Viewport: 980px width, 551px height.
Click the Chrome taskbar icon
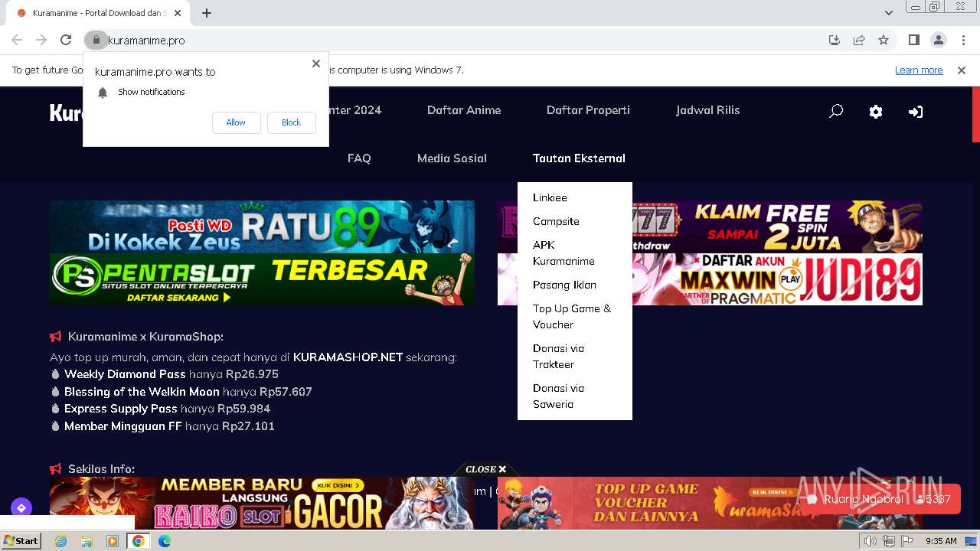click(x=139, y=541)
